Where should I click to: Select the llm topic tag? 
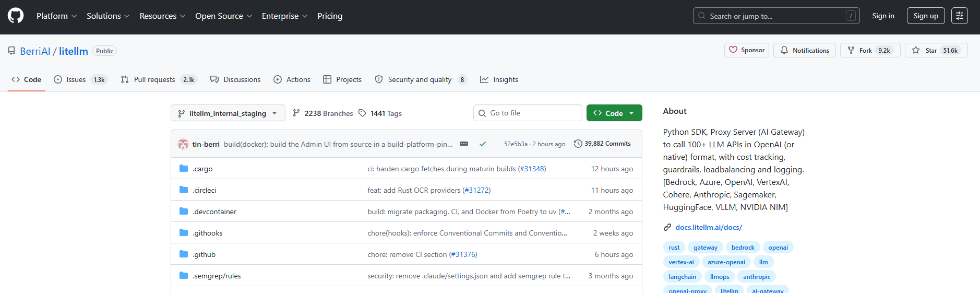[763, 262]
